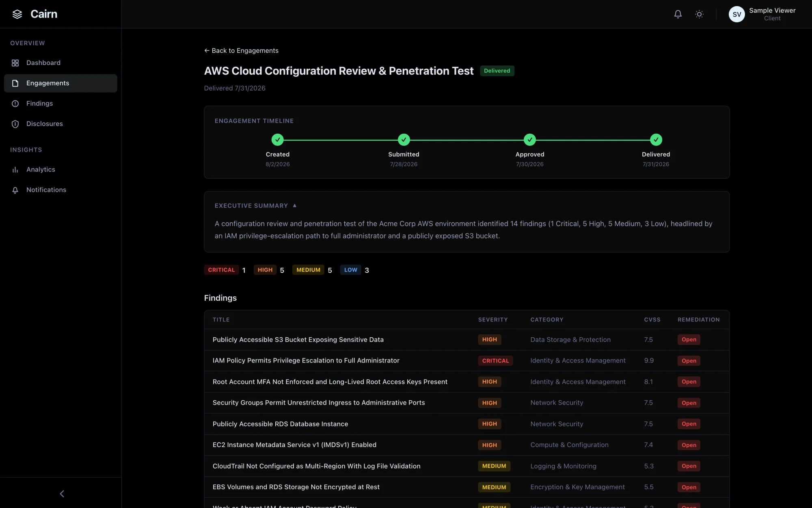Open Findings from the sidebar
812x508 pixels.
(60, 104)
